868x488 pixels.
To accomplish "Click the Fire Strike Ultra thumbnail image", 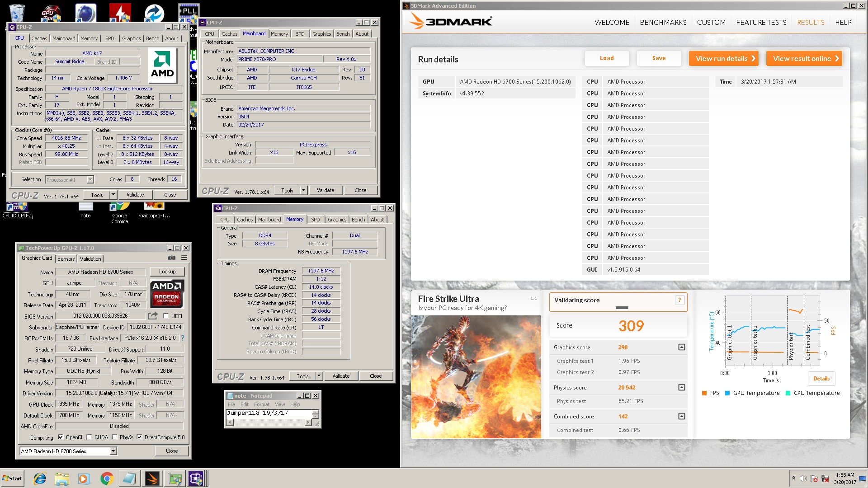I will click(476, 376).
